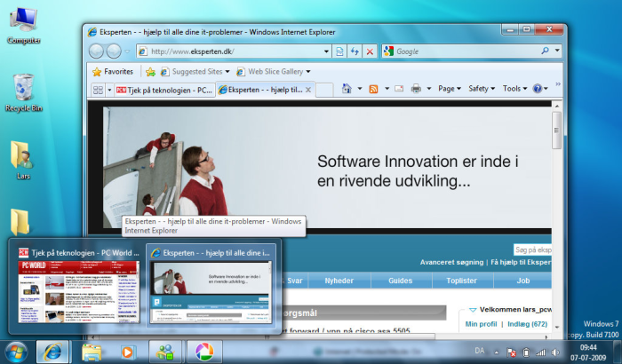The image size is (622, 364).
Task: Click the Refresh page icon
Action: point(355,51)
